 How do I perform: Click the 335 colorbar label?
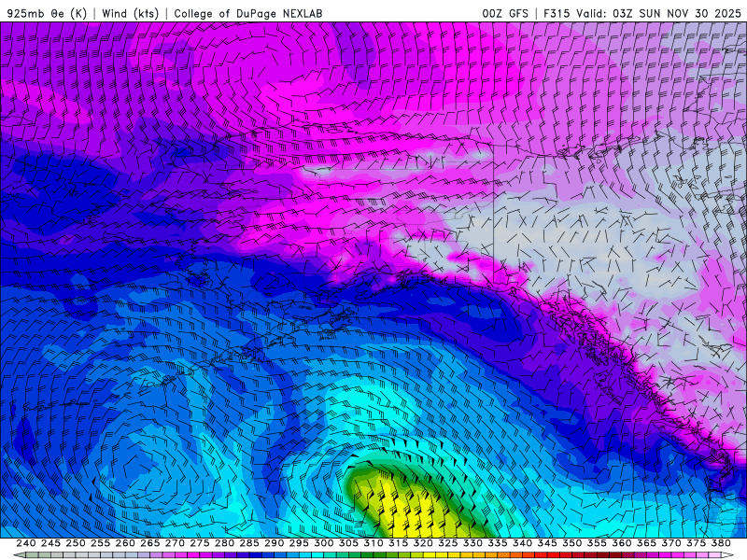point(498,543)
